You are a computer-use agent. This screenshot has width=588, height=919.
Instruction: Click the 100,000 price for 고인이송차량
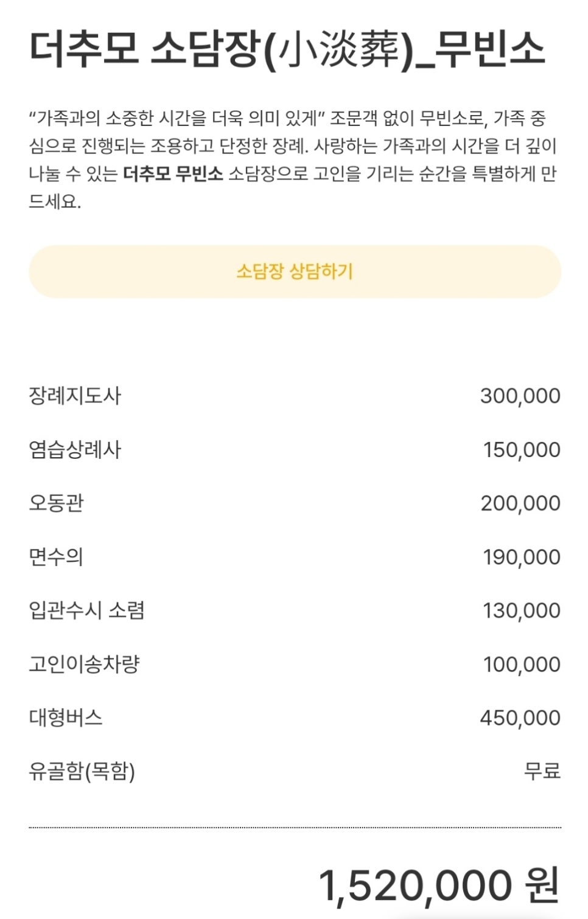(522, 664)
